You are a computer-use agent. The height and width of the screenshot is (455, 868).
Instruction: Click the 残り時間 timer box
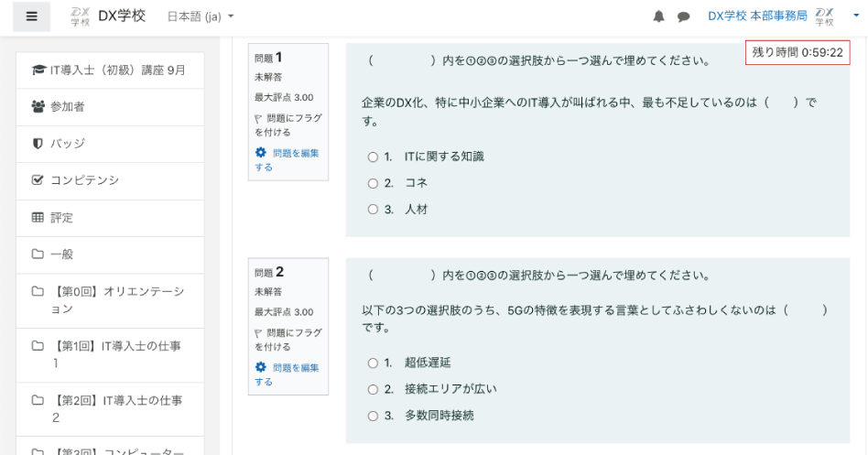797,53
